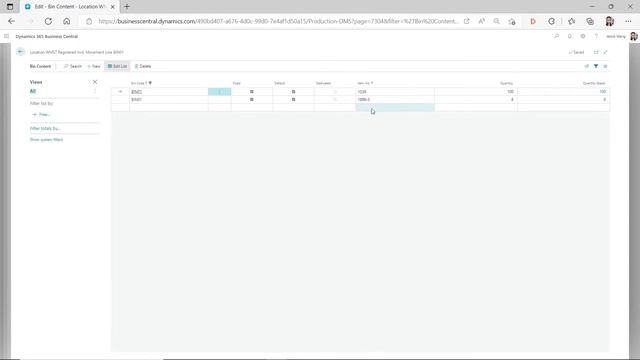The image size is (640, 360).
Task: Open the list view layout options icon
Action: click(605, 66)
